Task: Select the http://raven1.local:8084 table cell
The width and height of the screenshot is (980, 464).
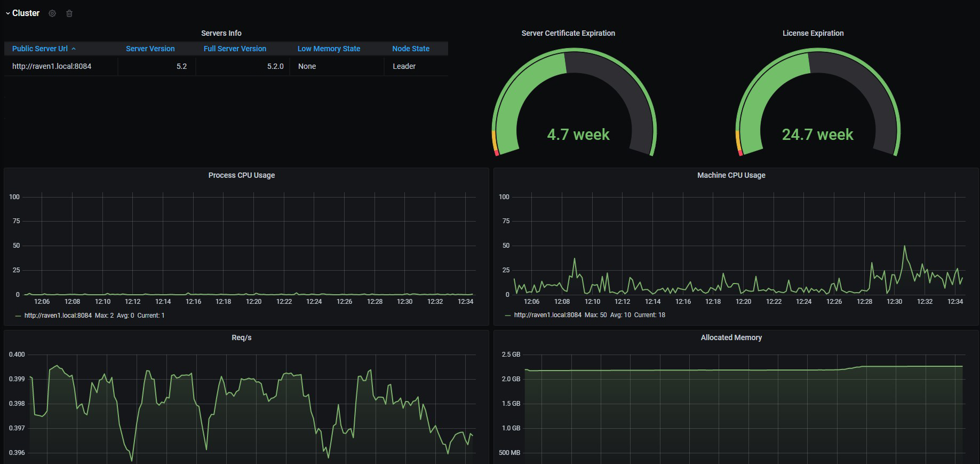Action: (x=52, y=66)
